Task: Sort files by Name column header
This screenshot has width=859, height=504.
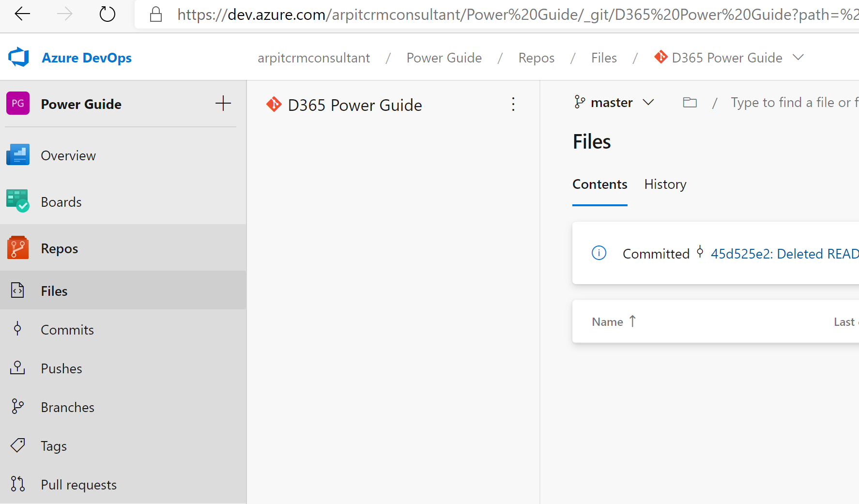Action: (x=607, y=322)
